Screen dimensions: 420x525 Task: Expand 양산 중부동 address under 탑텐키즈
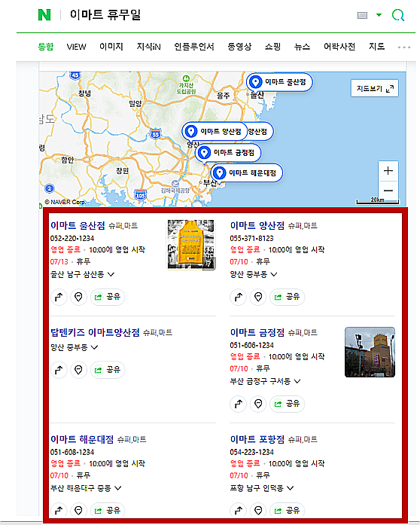click(x=74, y=347)
